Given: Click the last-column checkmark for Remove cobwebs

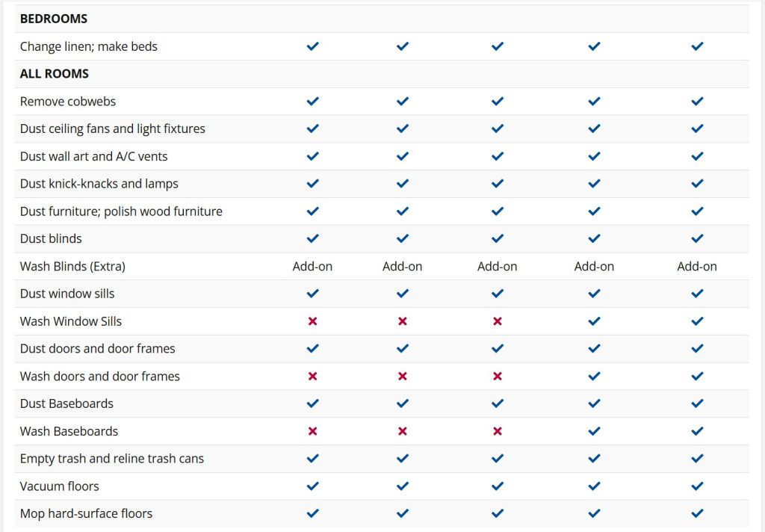Looking at the screenshot, I should point(697,102).
